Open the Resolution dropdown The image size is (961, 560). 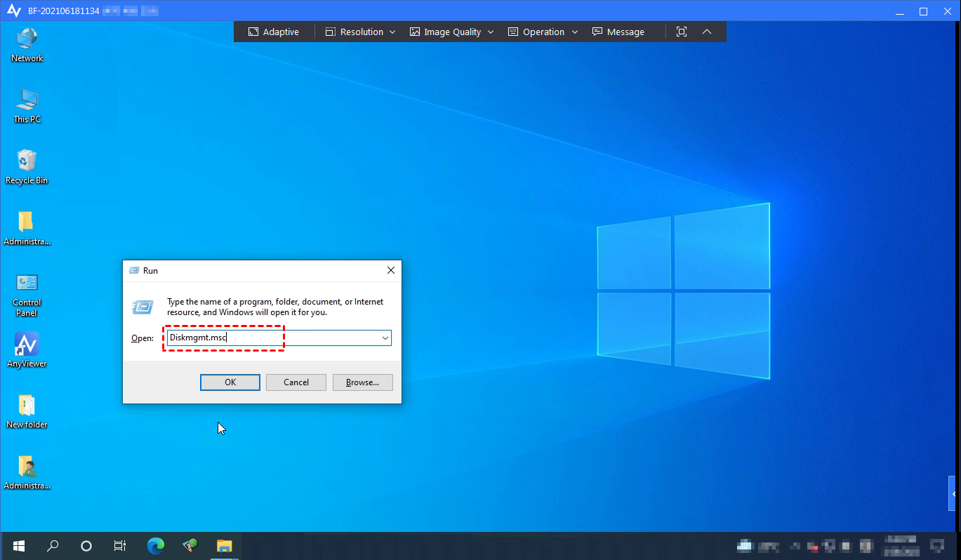361,32
